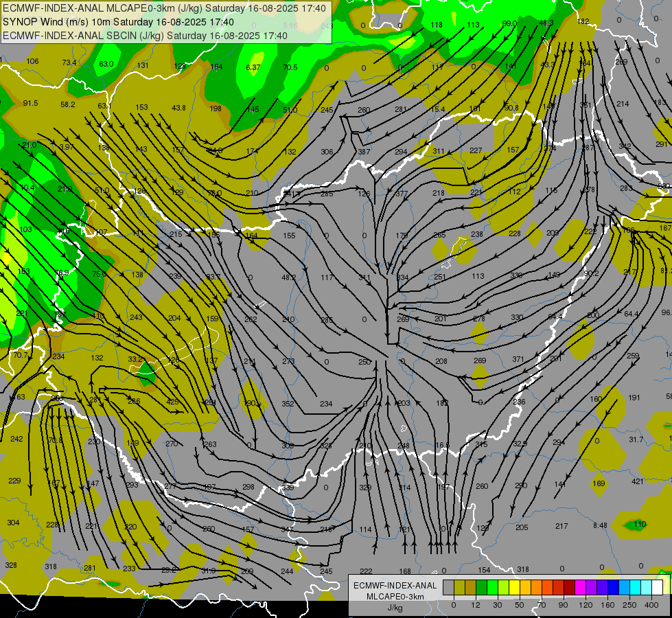
Task: Pick the pure blue swatch in the legend
Action: pos(614,588)
